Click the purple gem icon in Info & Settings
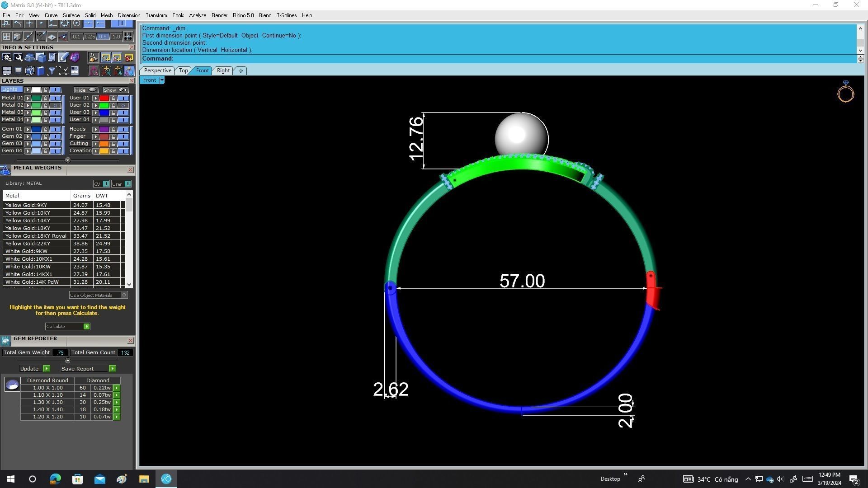Viewport: 868px width, 488px height. (x=75, y=57)
